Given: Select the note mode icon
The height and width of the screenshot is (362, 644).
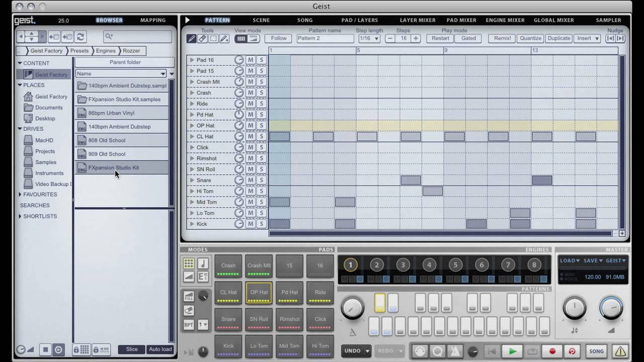Looking at the screenshot, I should point(203,263).
